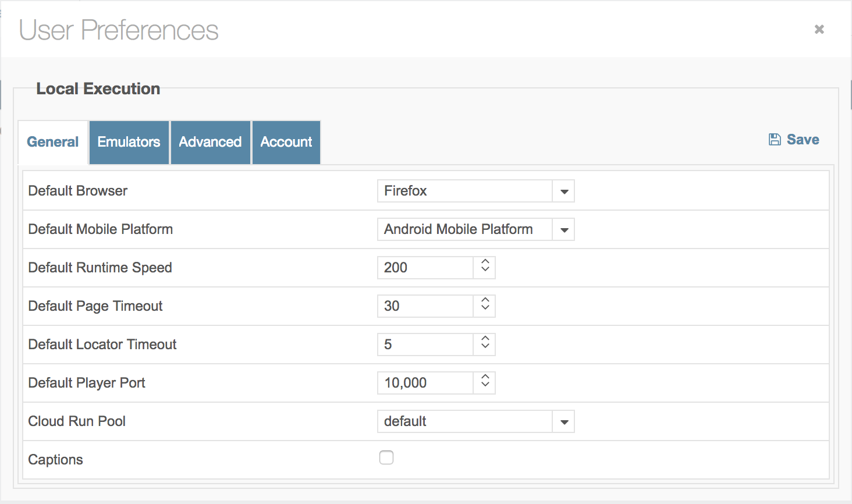Increase Default Runtime Speed with up arrow

(485, 262)
